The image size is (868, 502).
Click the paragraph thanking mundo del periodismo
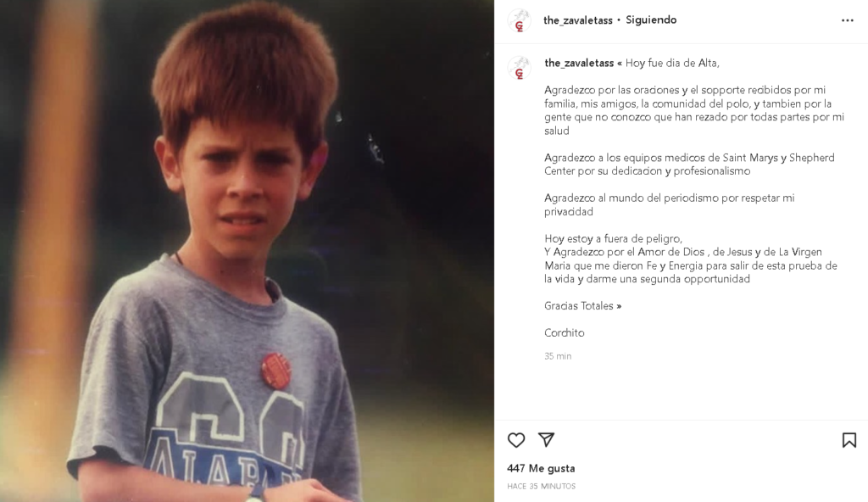click(670, 205)
